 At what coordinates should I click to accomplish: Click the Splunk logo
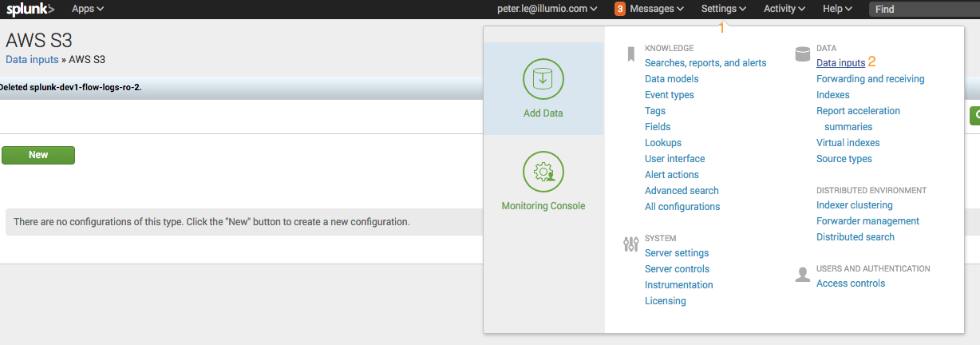pyautogui.click(x=30, y=10)
